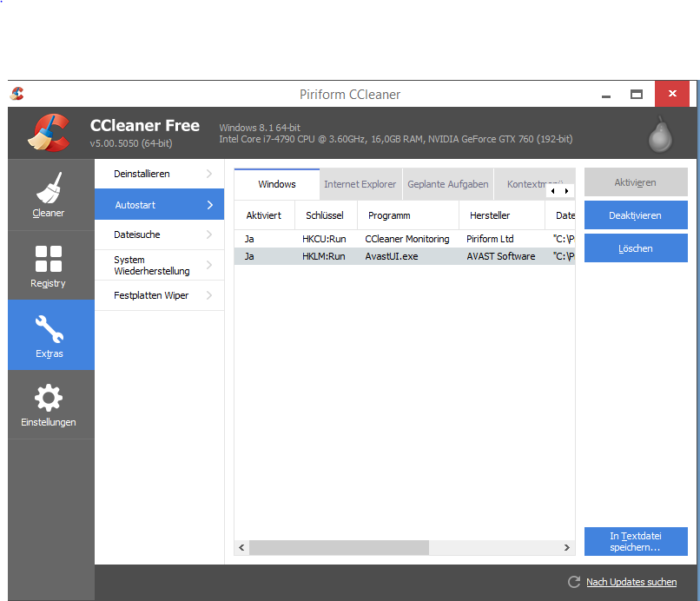
Task: Click the refresh icon beside Nach Updates suchen
Action: (x=574, y=582)
